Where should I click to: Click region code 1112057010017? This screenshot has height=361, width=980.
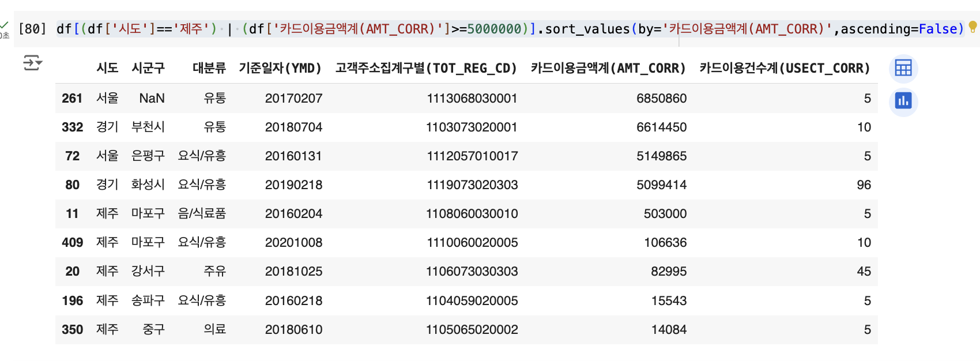472,156
